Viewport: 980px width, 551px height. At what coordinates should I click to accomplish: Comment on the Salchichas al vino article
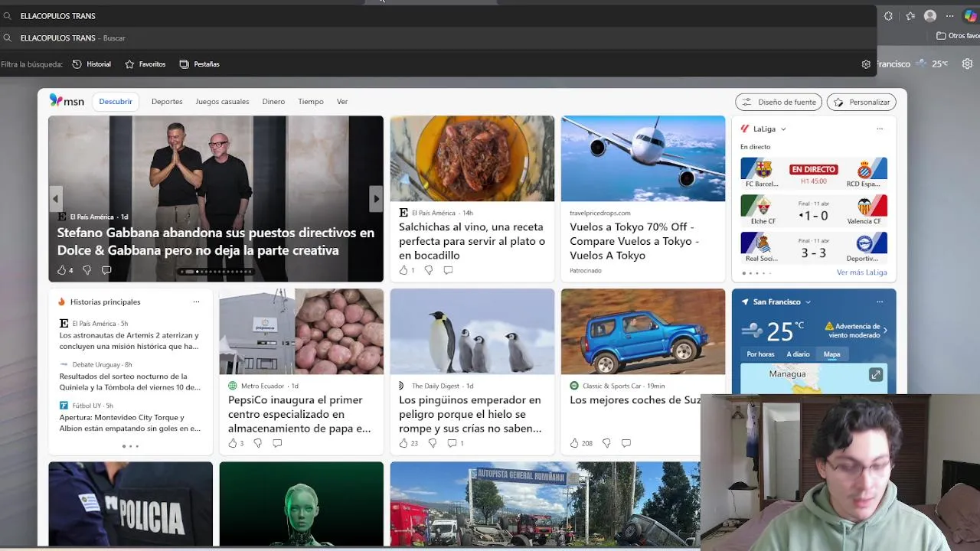pyautogui.click(x=448, y=270)
